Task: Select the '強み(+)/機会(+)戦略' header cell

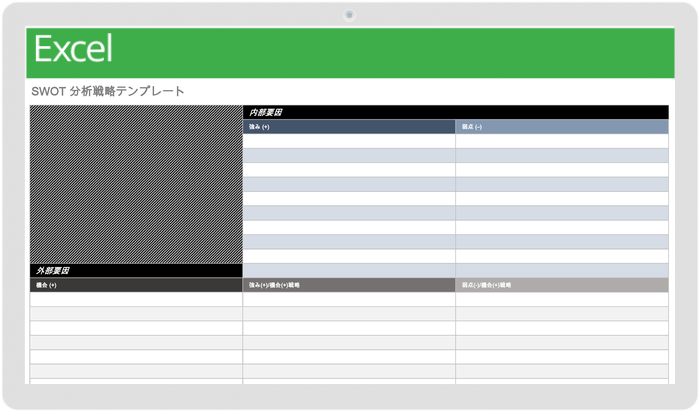Action: point(349,285)
